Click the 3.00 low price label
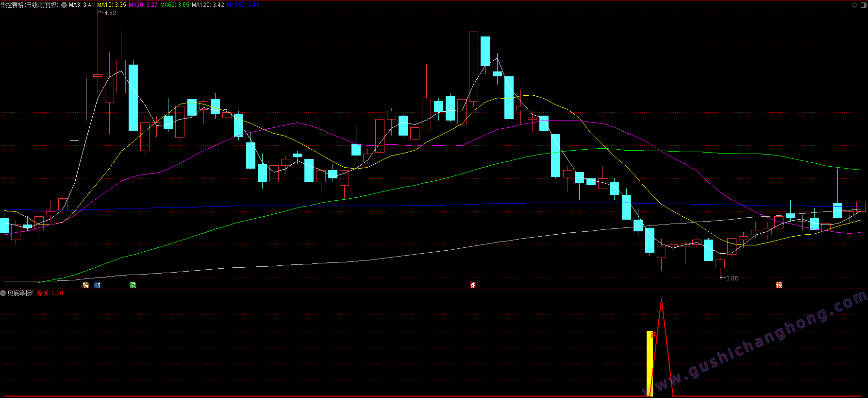The image size is (868, 398). [732, 278]
